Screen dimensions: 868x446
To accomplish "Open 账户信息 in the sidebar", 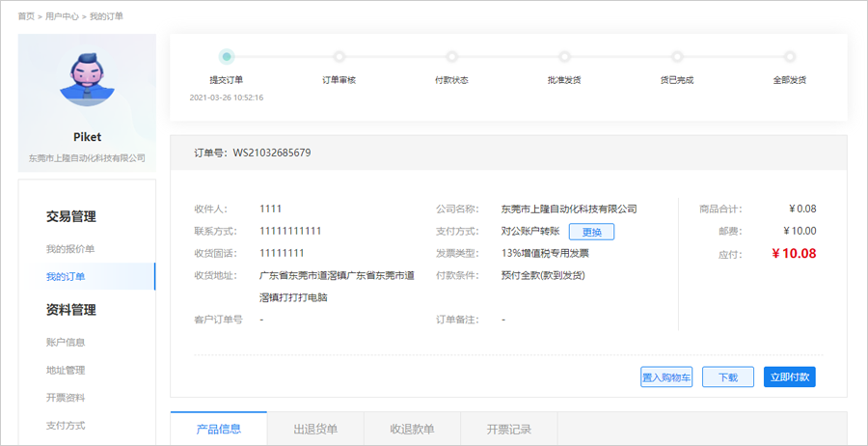I will tap(66, 342).
